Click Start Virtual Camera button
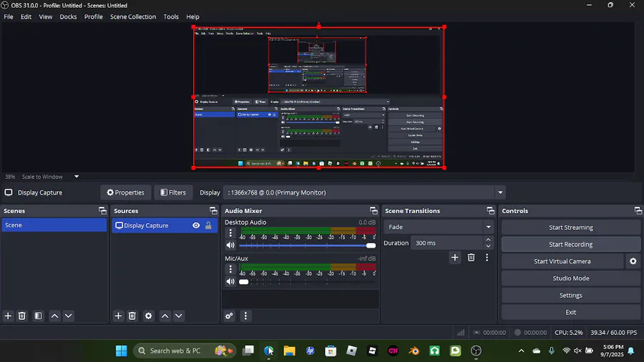Image resolution: width=644 pixels, height=362 pixels. point(562,261)
